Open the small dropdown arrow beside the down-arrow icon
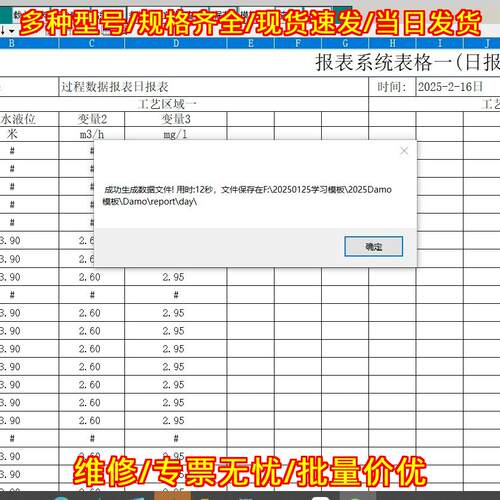Viewport: 500px width, 500px height. [x=12, y=31]
